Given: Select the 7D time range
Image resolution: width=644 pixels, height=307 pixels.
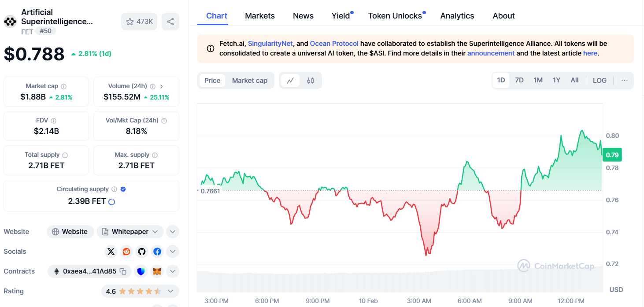Looking at the screenshot, I should (519, 81).
